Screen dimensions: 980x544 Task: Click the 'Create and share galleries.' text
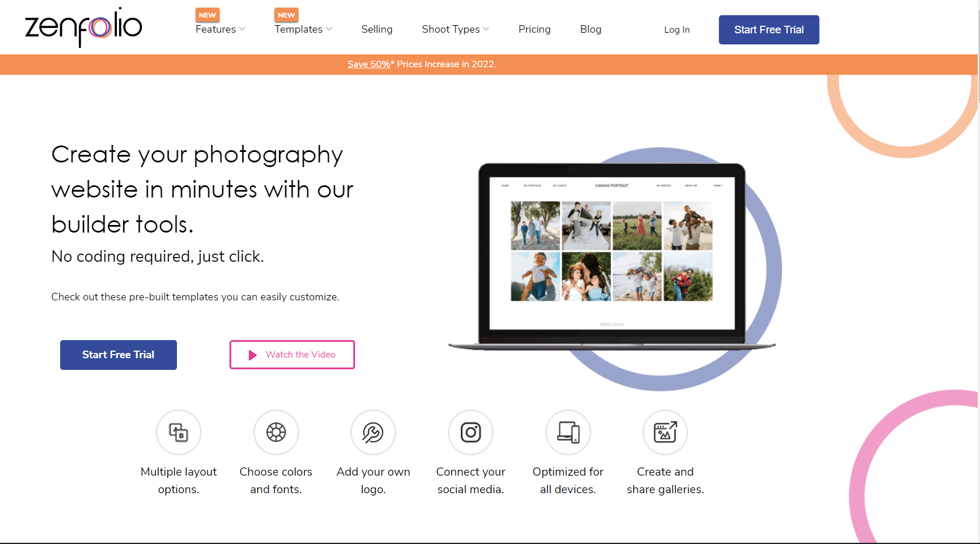(x=665, y=480)
